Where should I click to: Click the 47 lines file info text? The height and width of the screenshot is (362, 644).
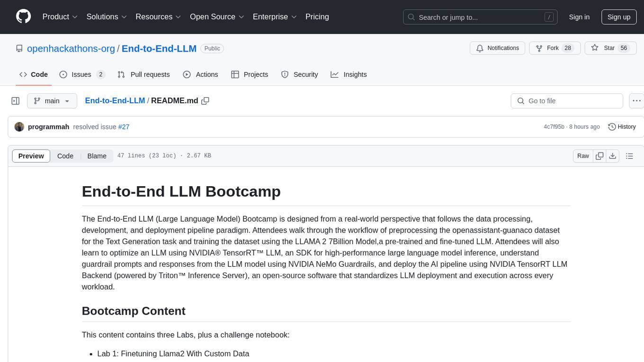(164, 156)
